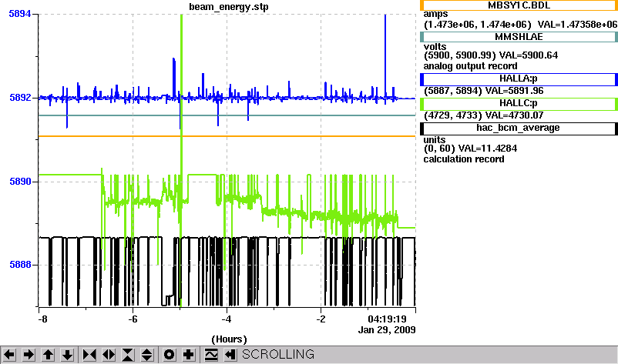Pan the graph left with left arrow
This screenshot has height=364, width=618.
pyautogui.click(x=9, y=355)
